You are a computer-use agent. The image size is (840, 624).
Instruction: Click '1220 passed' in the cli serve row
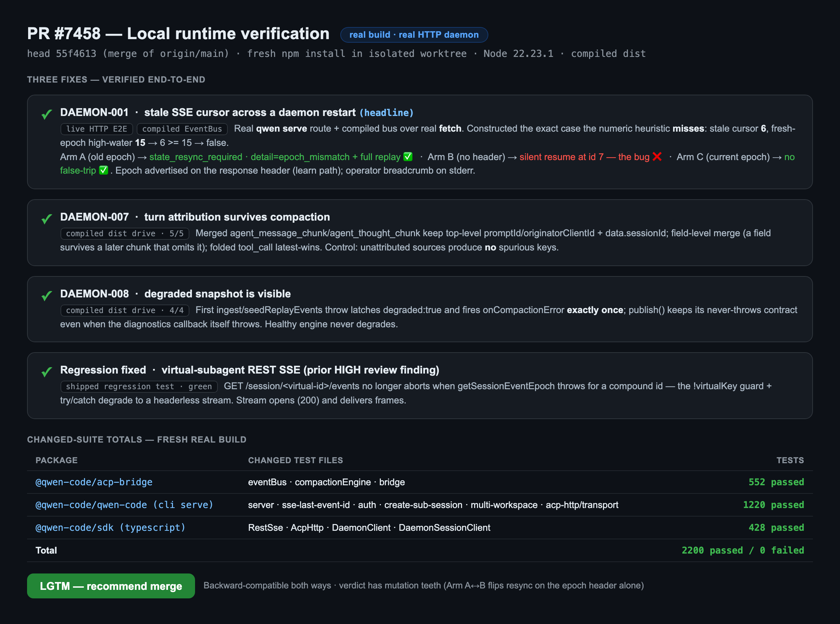pos(773,504)
